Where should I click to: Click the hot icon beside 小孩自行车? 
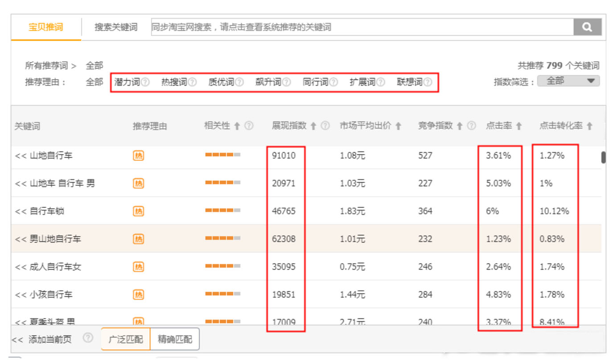[138, 294]
